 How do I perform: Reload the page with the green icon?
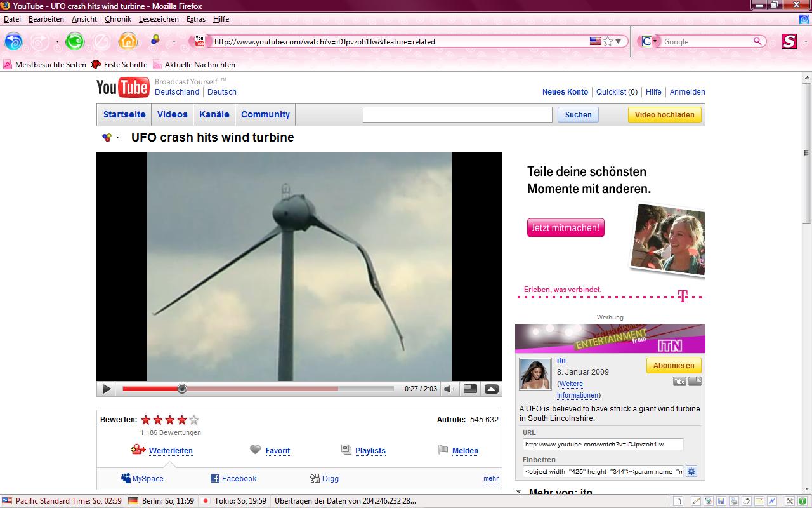point(75,42)
